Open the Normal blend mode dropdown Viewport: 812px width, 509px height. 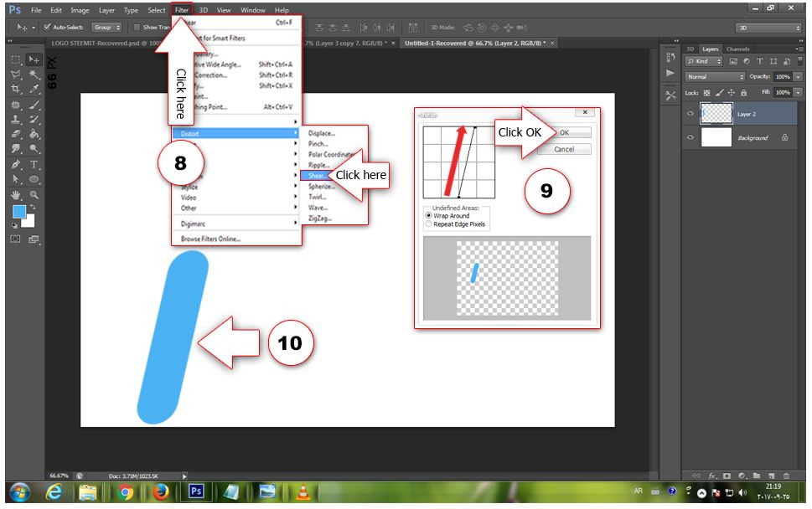716,76
